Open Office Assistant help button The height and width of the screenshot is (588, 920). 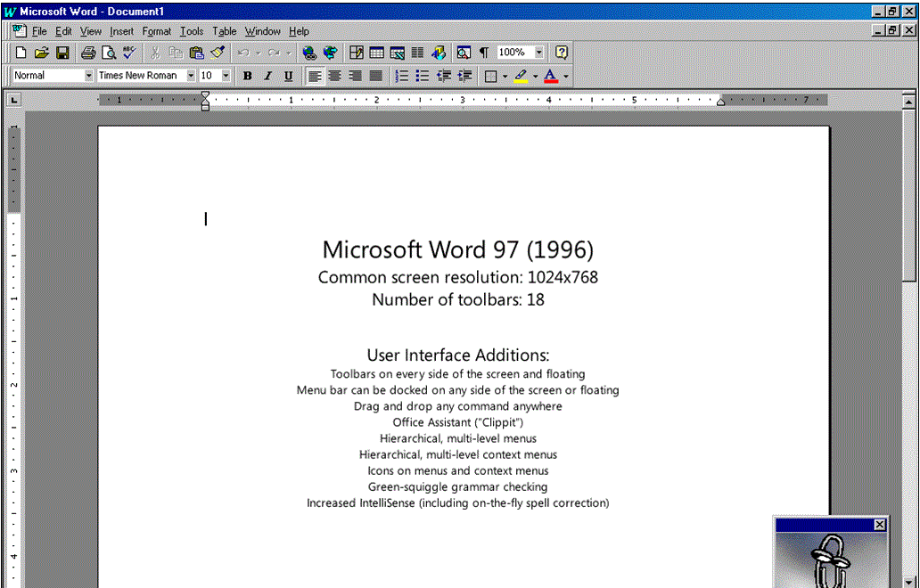click(x=562, y=53)
